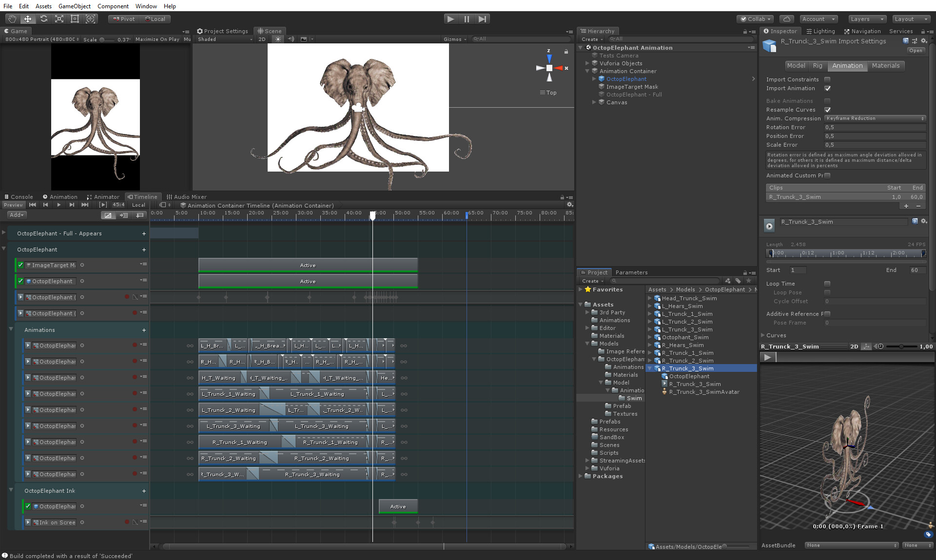Image resolution: width=936 pixels, height=560 pixels.
Task: Select the Rotate tool icon
Action: click(43, 19)
